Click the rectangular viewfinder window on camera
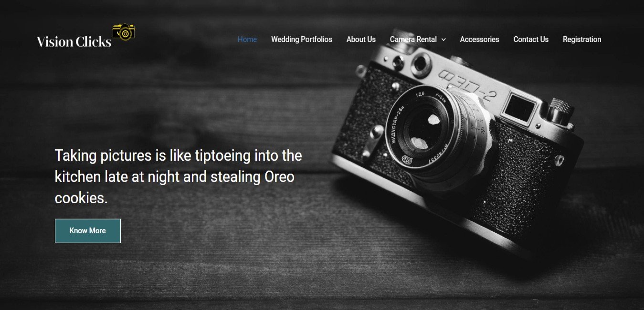This screenshot has height=310, width=644. [519, 107]
